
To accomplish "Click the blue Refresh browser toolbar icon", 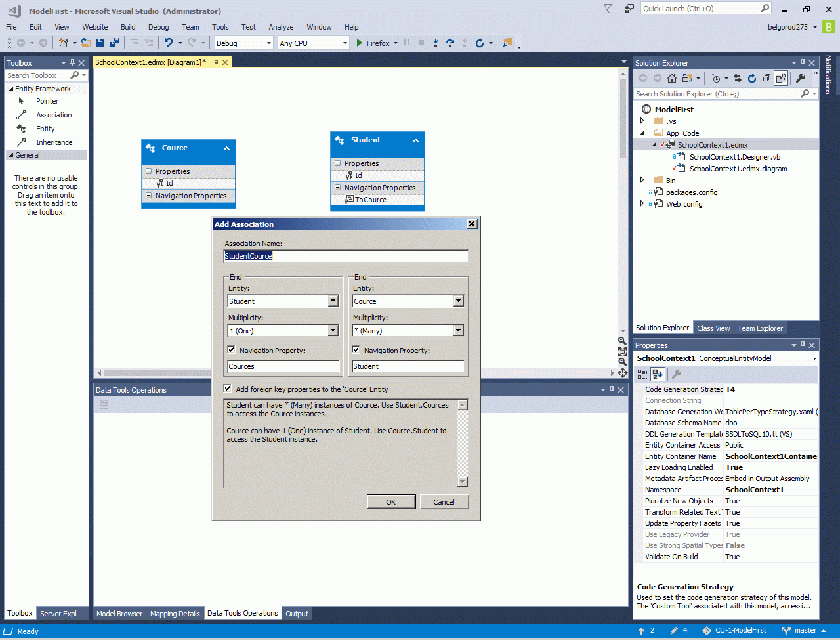I will (x=480, y=43).
